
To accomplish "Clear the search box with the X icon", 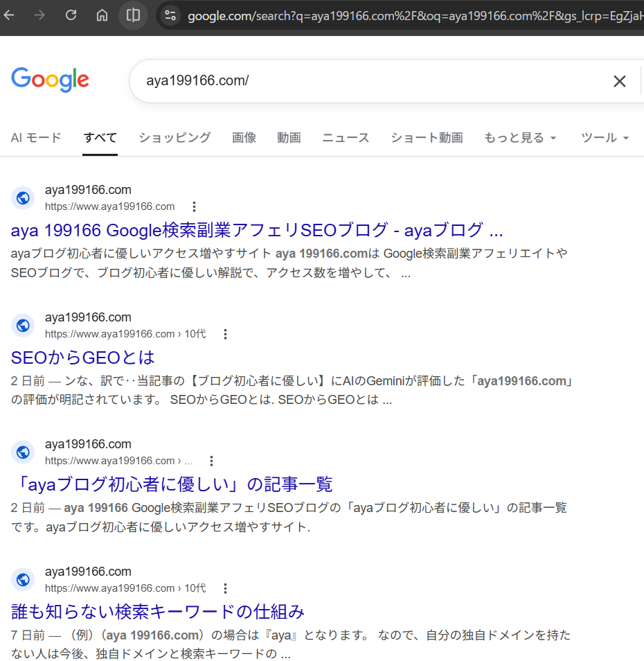I will pos(619,81).
